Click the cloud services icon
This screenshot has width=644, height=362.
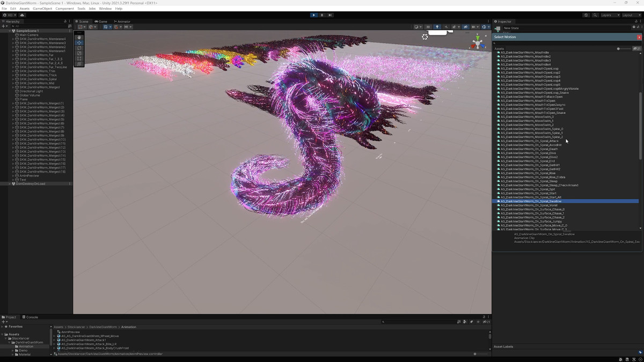[23, 15]
